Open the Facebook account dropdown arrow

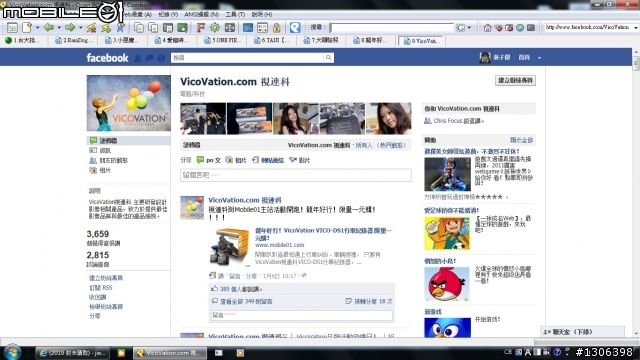[x=539, y=58]
